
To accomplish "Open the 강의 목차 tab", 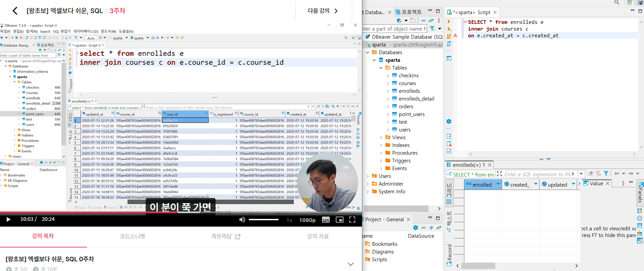I will point(43,236).
